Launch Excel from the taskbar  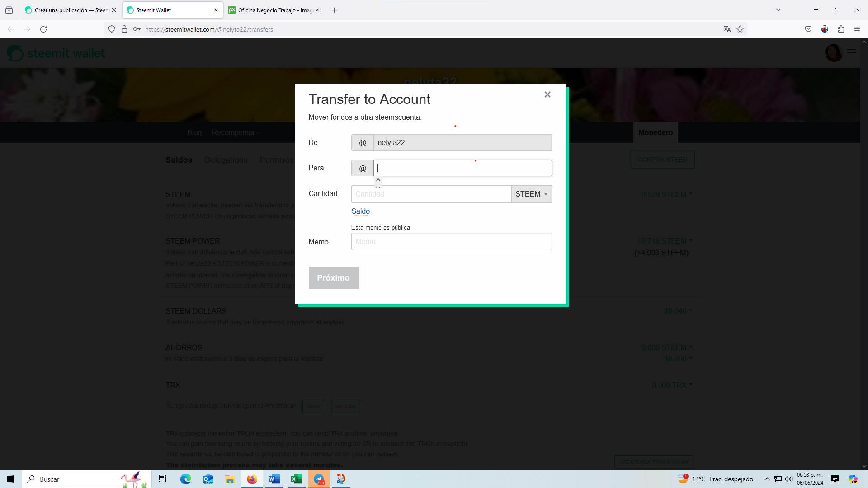pos(297,479)
